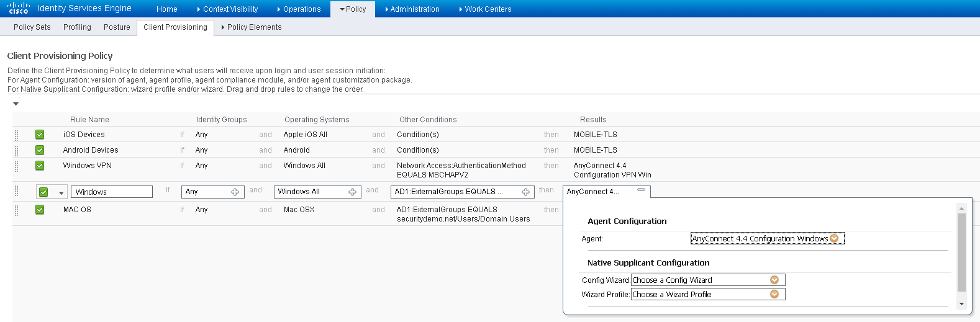Open the Policy menu
The image size is (980, 322).
(x=353, y=9)
